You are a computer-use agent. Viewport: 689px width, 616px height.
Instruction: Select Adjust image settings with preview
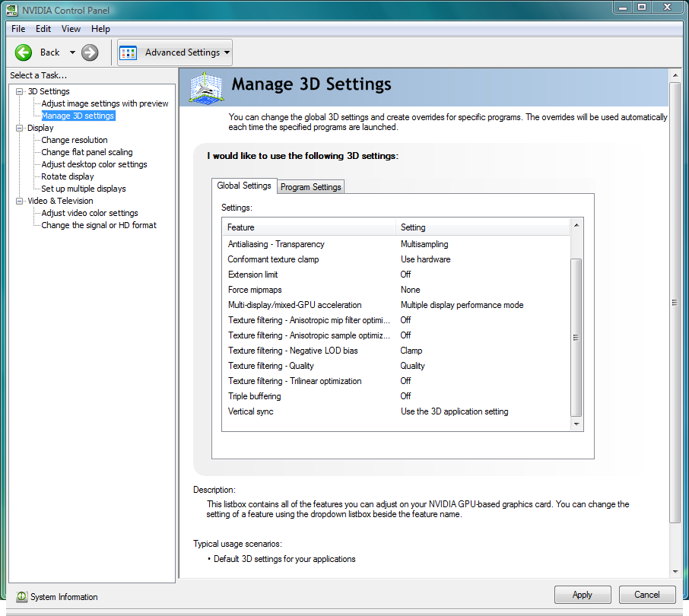(105, 103)
